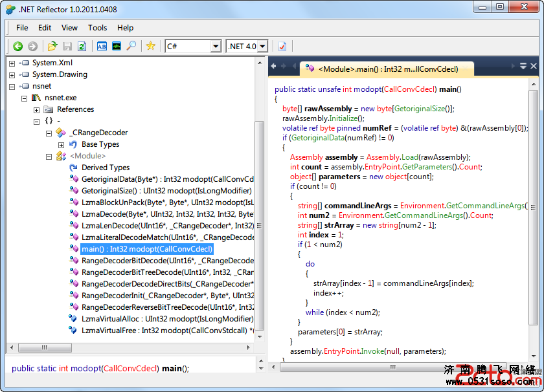Screen dimensions: 544x392
Task: Click the References folder icon
Action: point(48,109)
